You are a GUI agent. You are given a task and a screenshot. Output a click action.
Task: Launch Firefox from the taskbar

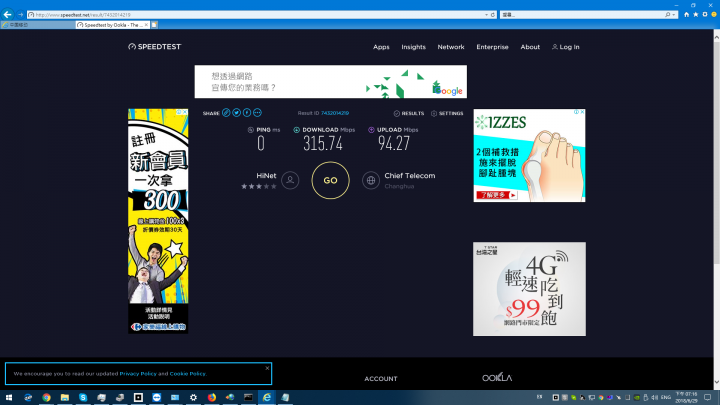(x=212, y=397)
